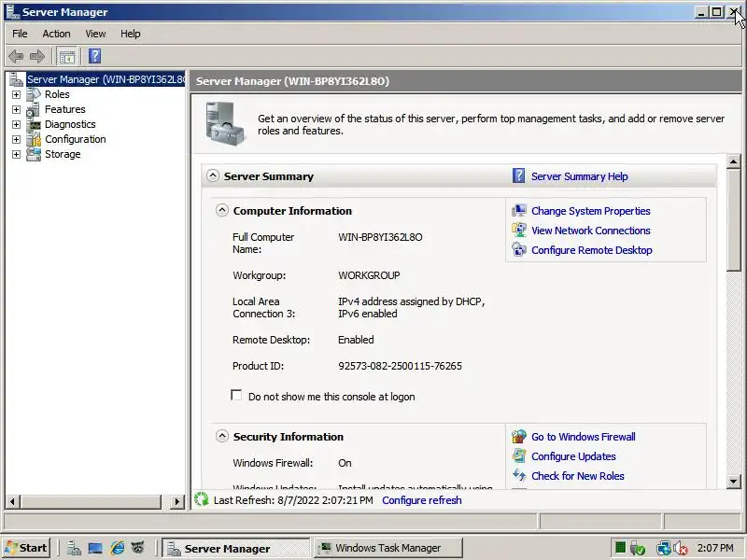Collapse the Computer Information section
747x560 pixels.
point(222,210)
